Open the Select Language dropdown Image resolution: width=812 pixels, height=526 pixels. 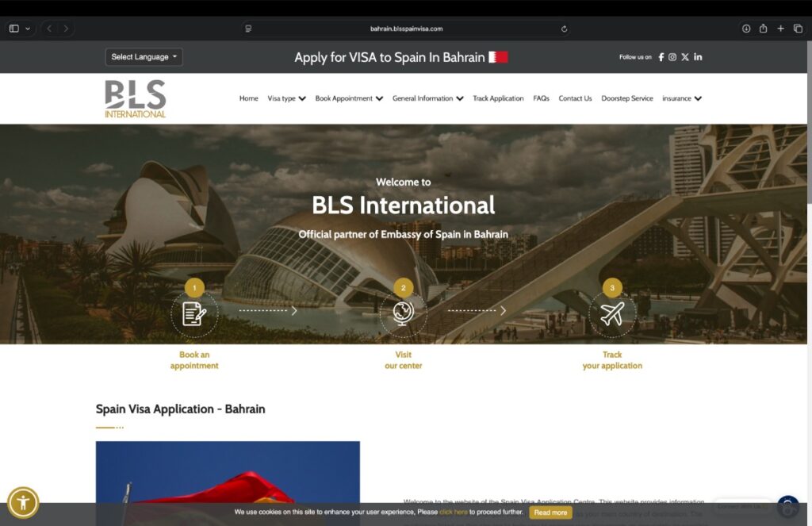pyautogui.click(x=144, y=57)
